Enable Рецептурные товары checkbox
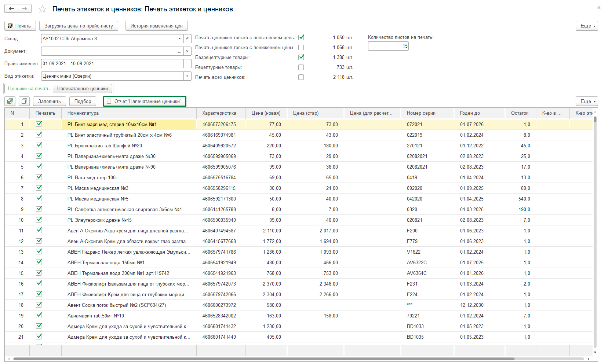This screenshot has height=364, width=601. tap(301, 67)
